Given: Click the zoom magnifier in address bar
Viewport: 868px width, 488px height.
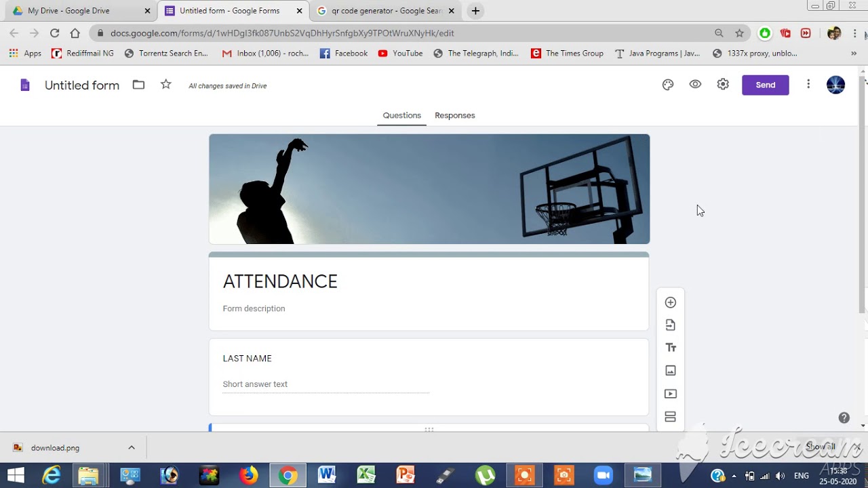Looking at the screenshot, I should (x=719, y=33).
